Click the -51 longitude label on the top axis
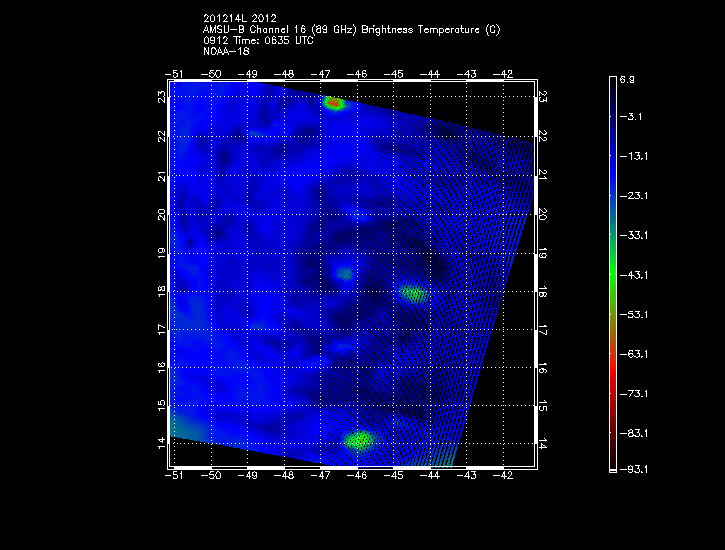This screenshot has height=550, width=725. [x=174, y=74]
